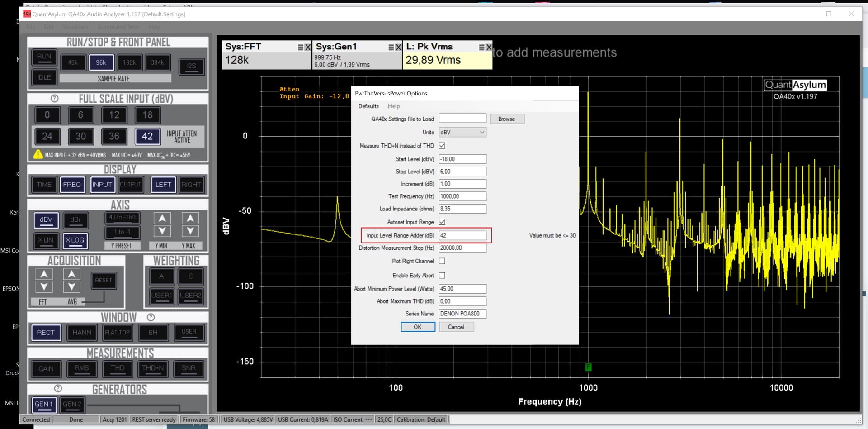Screen dimensions: 868x429
Task: Click the Window section help icon
Action: [151, 317]
